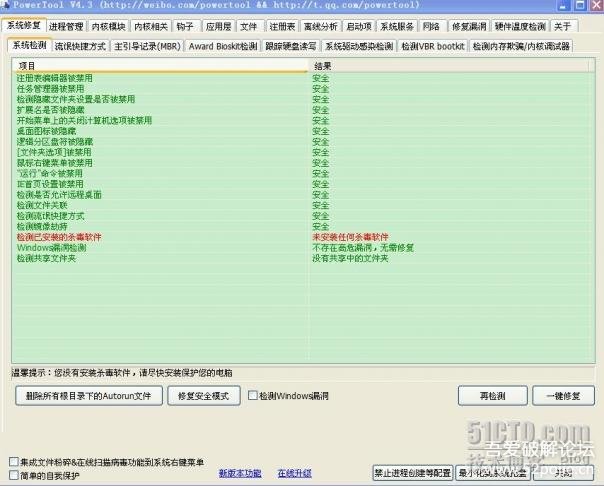The height and width of the screenshot is (486, 604).
Task: Open the 在线升级 link
Action: tap(295, 473)
